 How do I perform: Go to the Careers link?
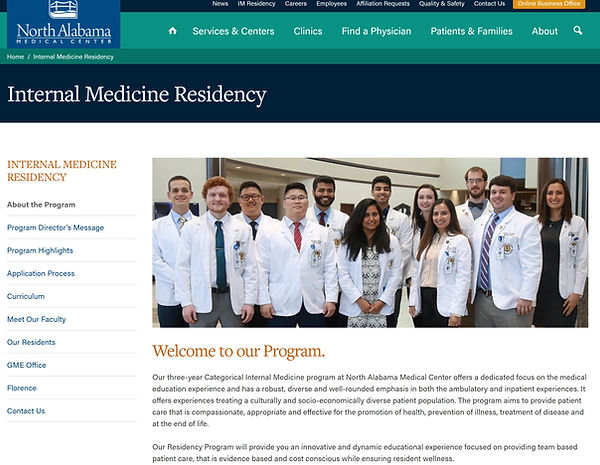tap(296, 4)
